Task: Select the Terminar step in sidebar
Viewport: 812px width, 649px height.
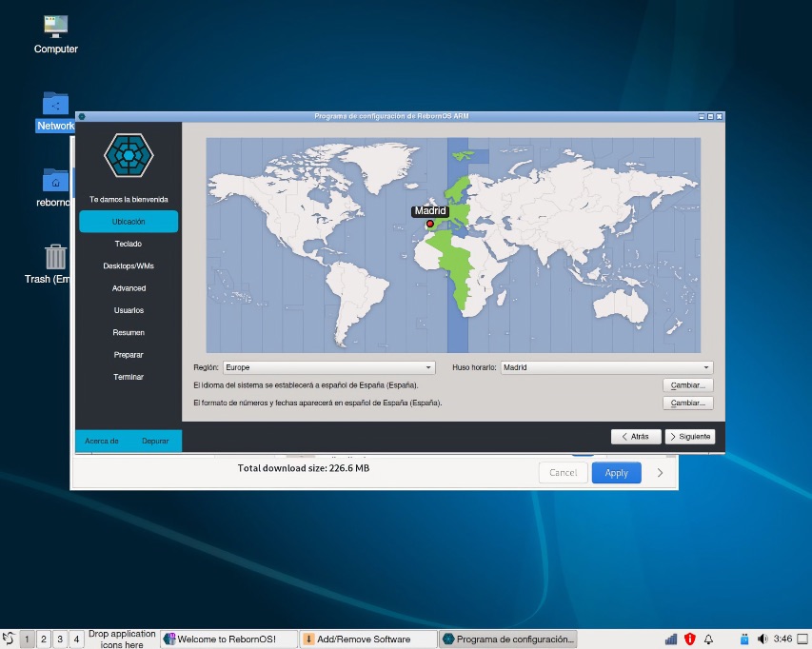Action: click(129, 377)
